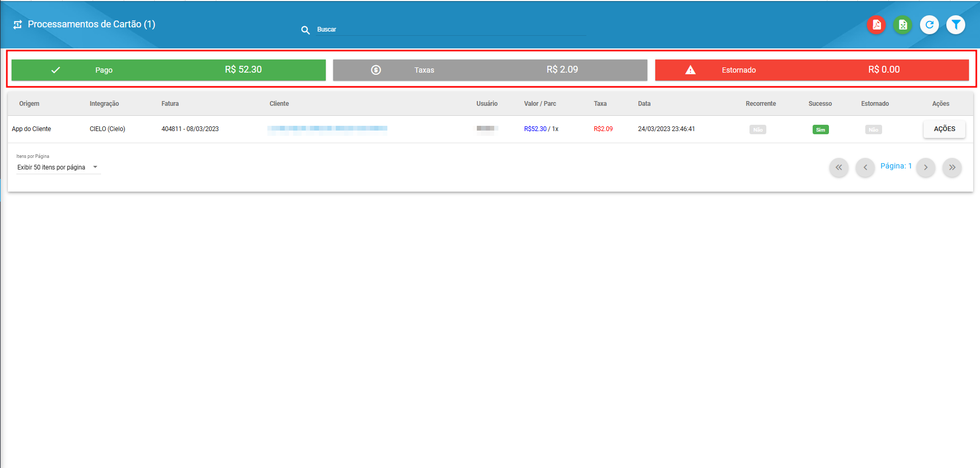Sort by the Origem column header
Screen dimensions: 980x468
29,104
